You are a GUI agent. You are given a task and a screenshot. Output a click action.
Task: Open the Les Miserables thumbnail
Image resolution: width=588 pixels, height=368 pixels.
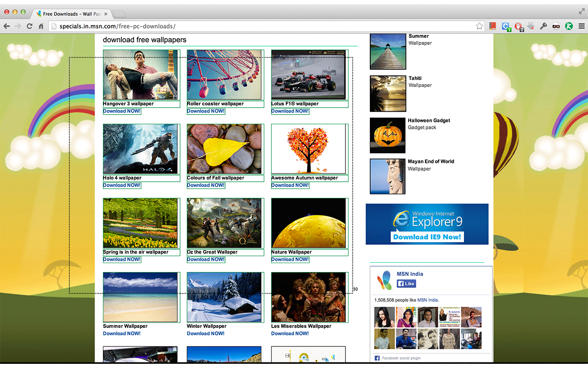pos(308,297)
